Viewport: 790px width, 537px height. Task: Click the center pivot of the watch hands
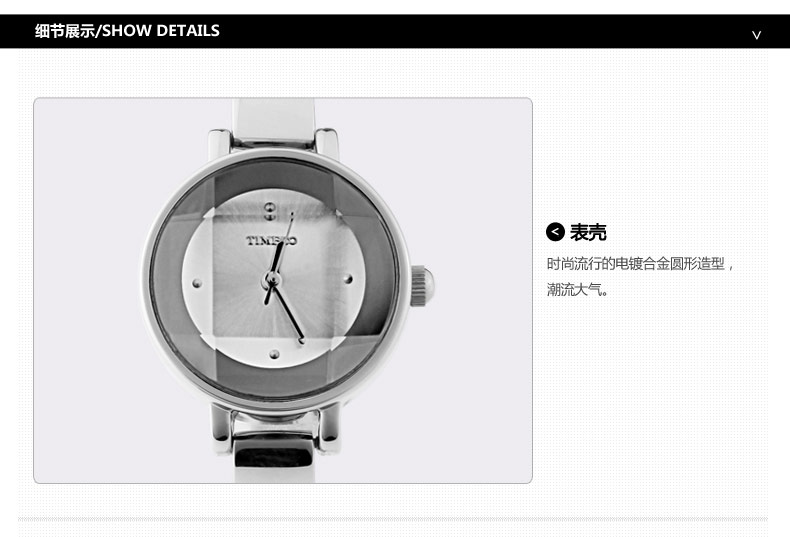[x=272, y=279]
